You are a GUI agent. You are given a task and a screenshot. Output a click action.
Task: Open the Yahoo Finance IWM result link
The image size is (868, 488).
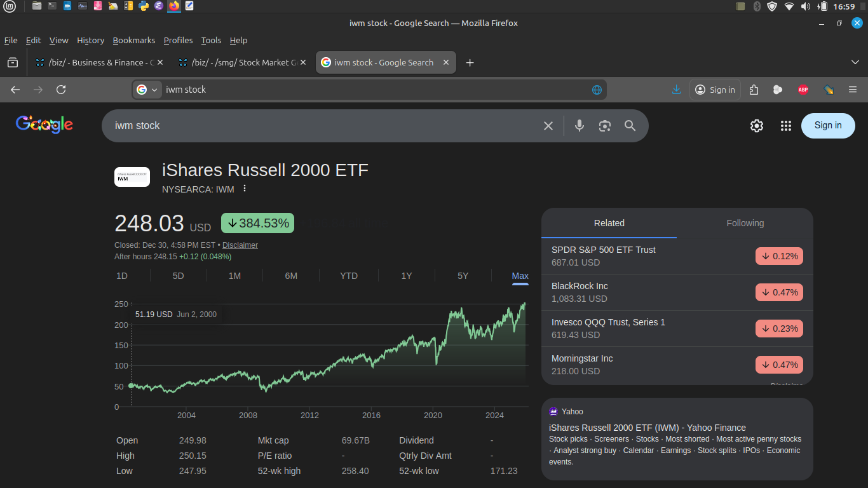(x=648, y=428)
